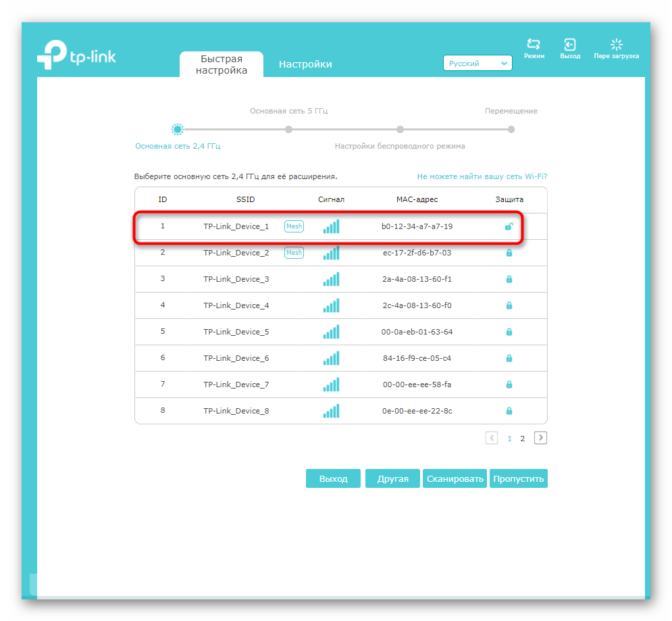This screenshot has width=672, height=621.
Task: Click MAC address 0e-00-ee-ee-22-8c
Action: click(x=417, y=410)
